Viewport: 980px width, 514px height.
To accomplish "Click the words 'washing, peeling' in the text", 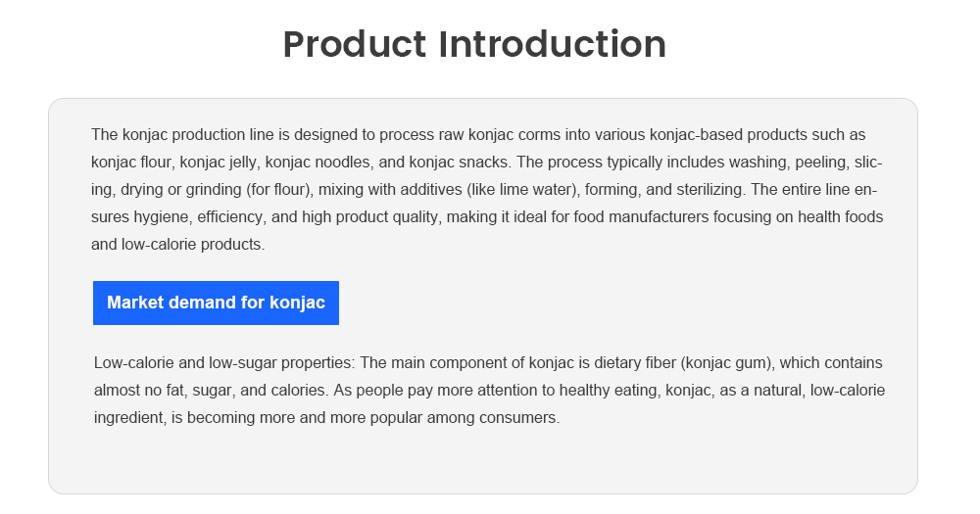I will (788, 163).
